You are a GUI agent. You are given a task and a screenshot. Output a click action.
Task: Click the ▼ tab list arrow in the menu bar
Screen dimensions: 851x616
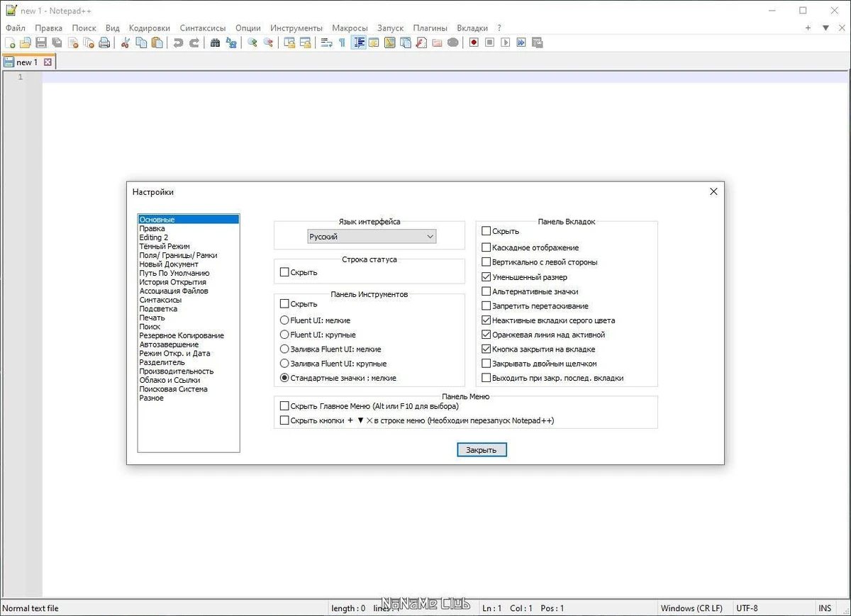point(825,28)
